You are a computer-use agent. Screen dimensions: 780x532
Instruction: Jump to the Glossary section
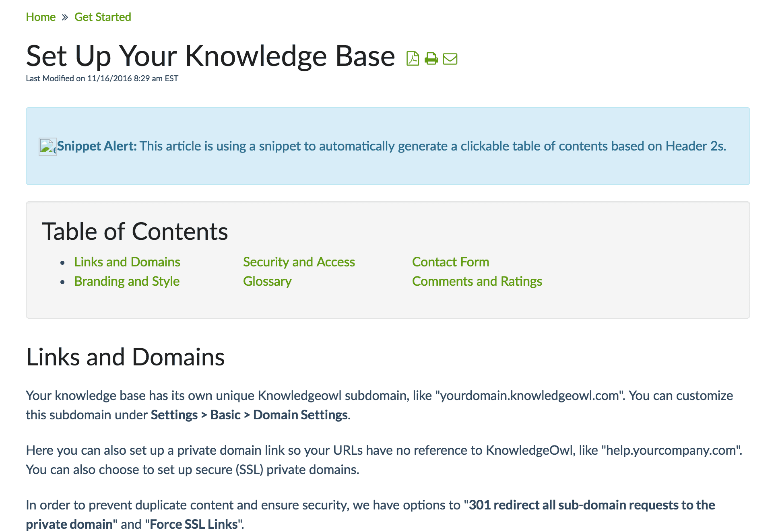tap(267, 281)
